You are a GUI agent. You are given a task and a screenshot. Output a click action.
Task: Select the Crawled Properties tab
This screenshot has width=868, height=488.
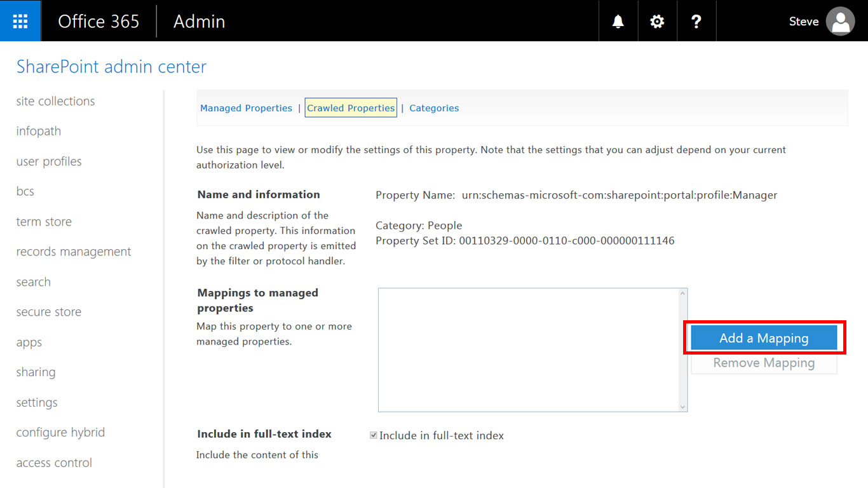click(351, 108)
